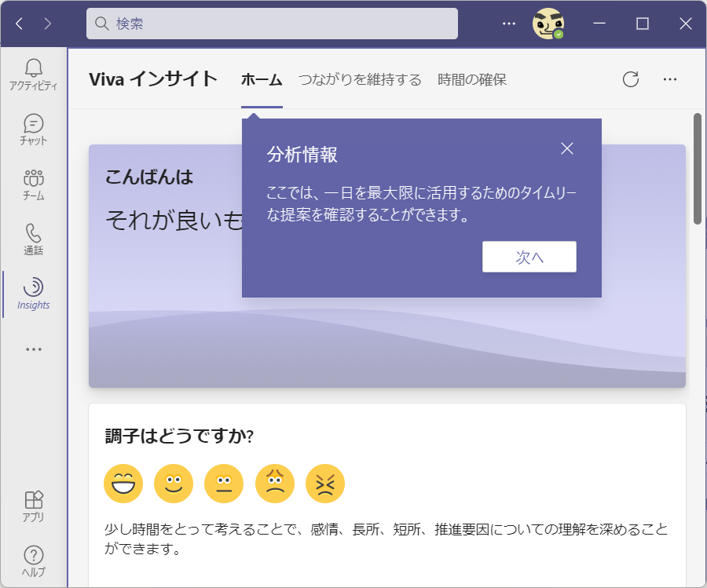Click the 調子はどうですか? heading
The width and height of the screenshot is (707, 588).
coord(179,436)
